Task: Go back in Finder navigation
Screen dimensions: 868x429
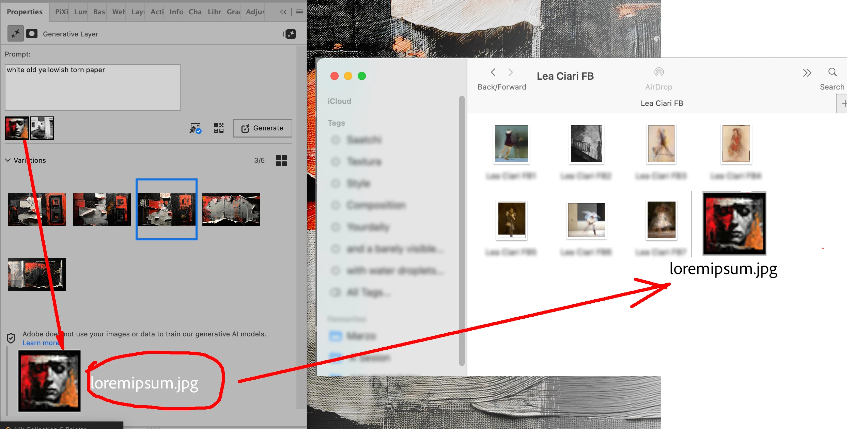Action: tap(493, 72)
